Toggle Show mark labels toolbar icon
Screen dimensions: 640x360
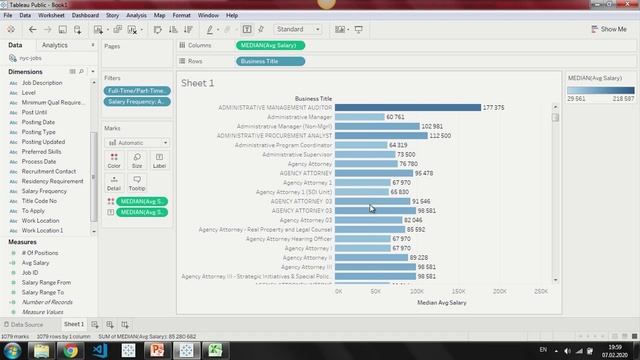247,29
